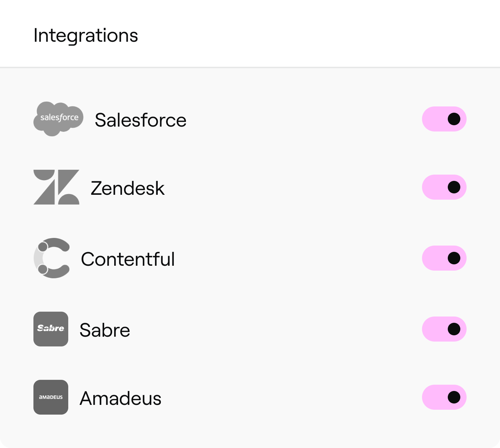Viewport: 500px width, 448px height.
Task: Click the Amadeus logo tile
Action: coord(51,397)
